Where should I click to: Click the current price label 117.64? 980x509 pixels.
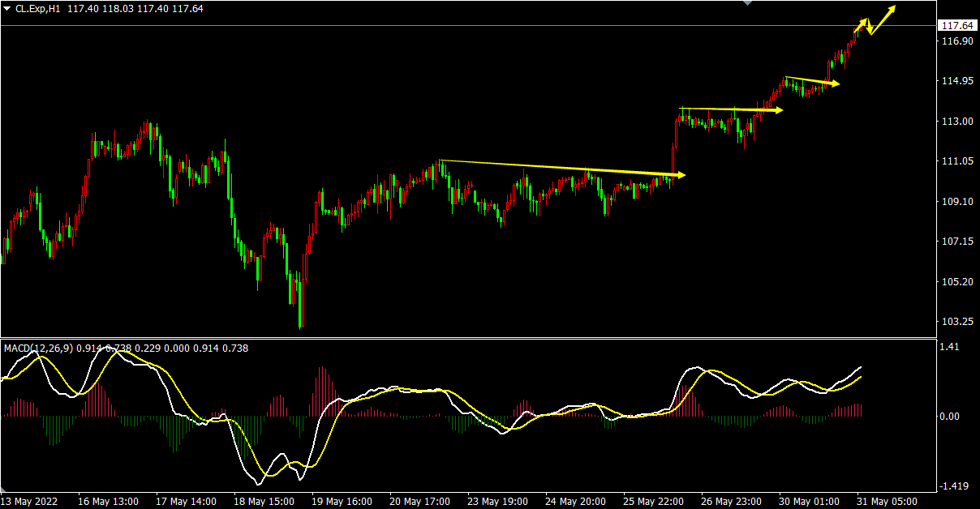click(x=956, y=26)
